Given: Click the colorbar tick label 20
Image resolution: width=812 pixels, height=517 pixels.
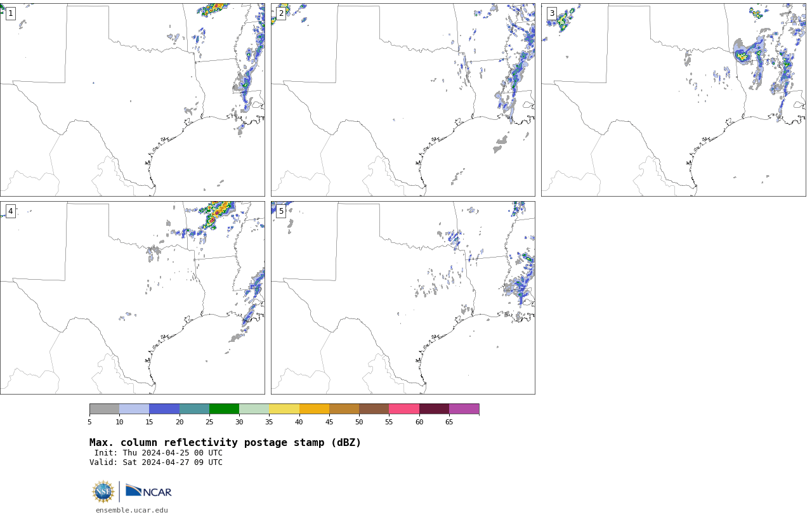Looking at the screenshot, I should coord(180,422).
